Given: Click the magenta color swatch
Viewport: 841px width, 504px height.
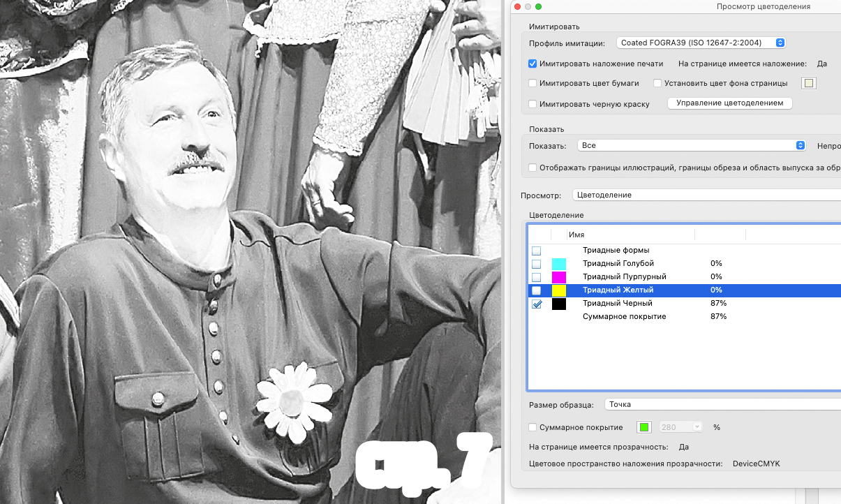Looking at the screenshot, I should (x=559, y=277).
